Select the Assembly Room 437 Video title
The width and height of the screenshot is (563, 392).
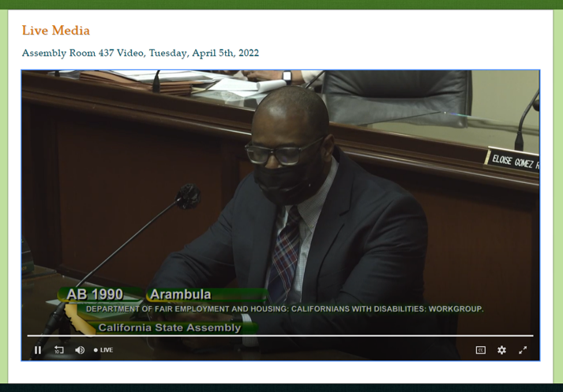(x=141, y=53)
